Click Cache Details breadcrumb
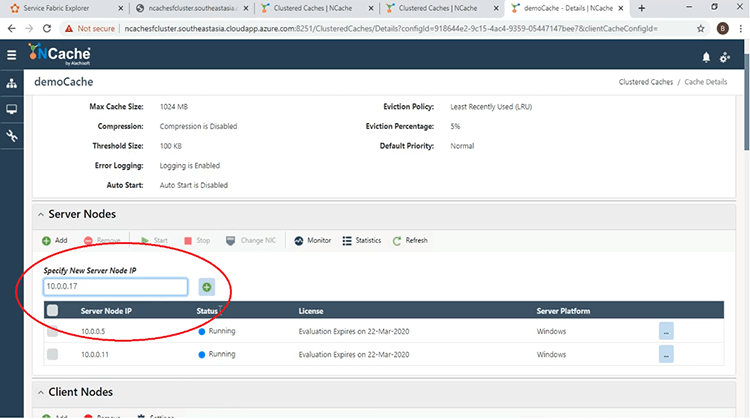This screenshot has height=419, width=750. [706, 82]
